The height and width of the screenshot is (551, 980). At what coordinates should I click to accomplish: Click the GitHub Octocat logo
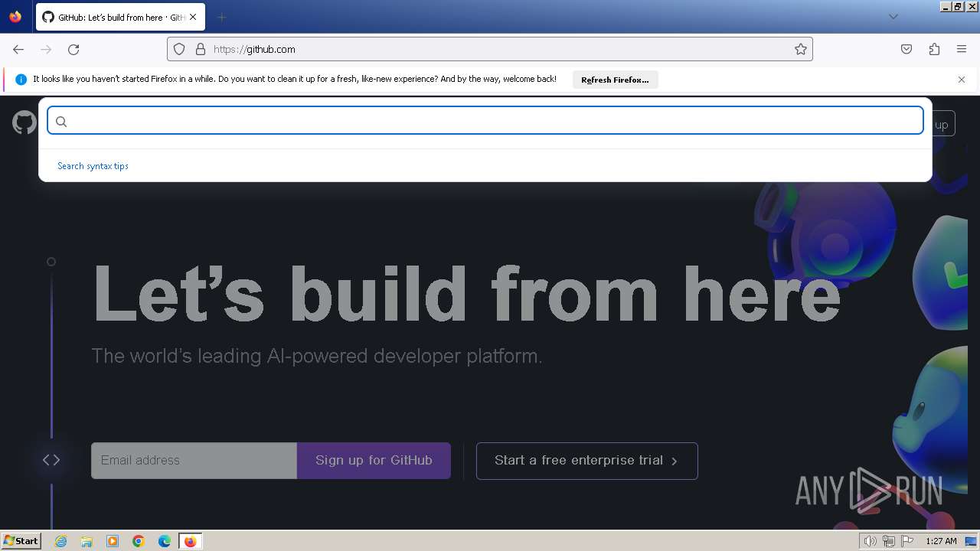click(24, 122)
